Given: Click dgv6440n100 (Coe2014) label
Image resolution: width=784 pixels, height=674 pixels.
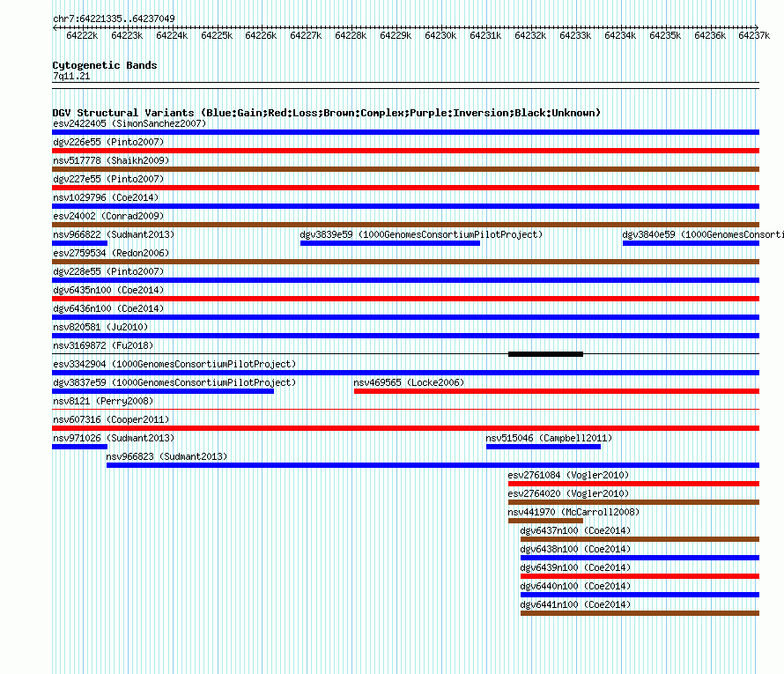Looking at the screenshot, I should (575, 586).
